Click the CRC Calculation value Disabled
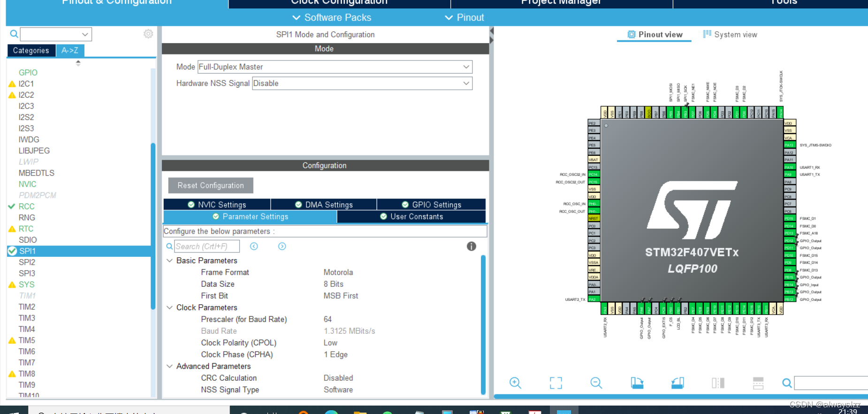Image resolution: width=868 pixels, height=414 pixels. (338, 378)
